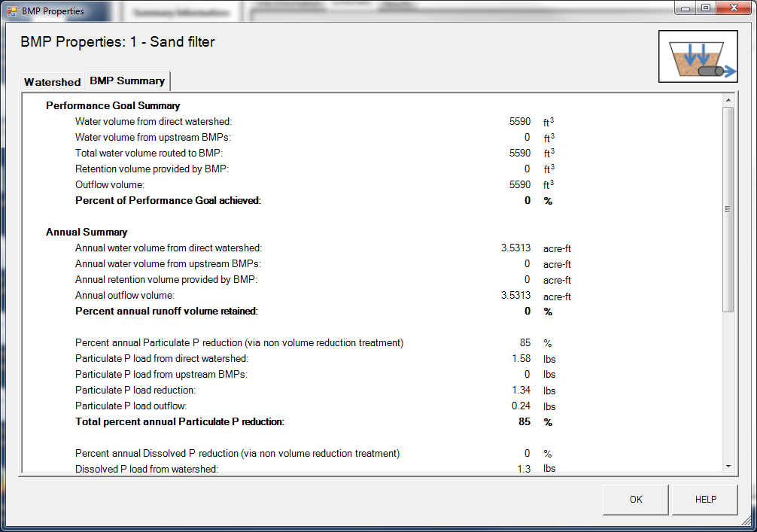Viewport: 757px width, 532px height.
Task: Minimize the BMP Properties window
Action: [x=685, y=8]
